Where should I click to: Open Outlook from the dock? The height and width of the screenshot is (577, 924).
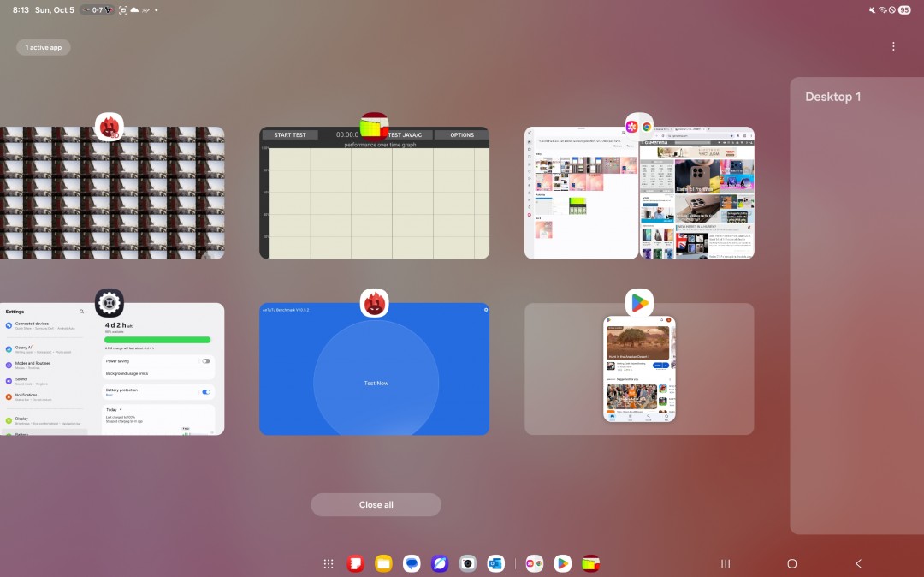[495, 563]
